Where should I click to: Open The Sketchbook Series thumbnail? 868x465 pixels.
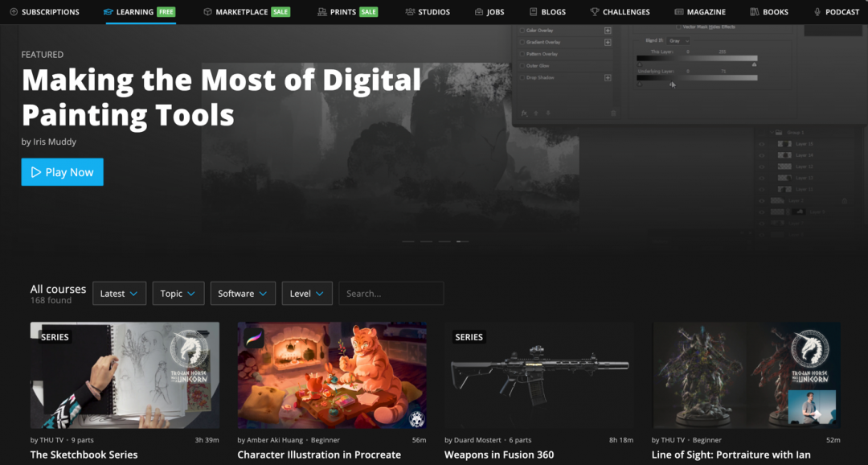pos(125,375)
